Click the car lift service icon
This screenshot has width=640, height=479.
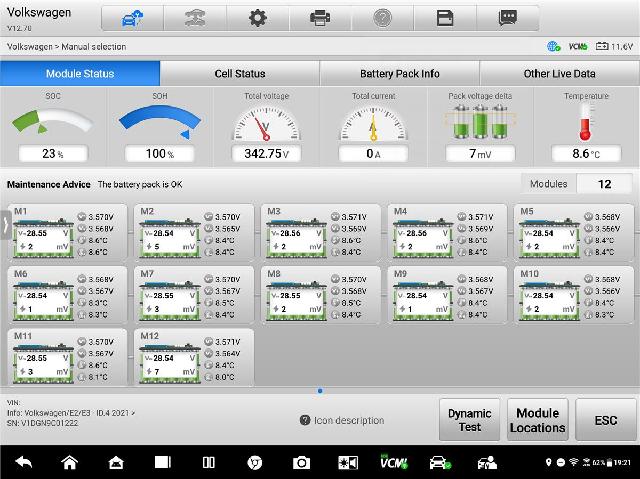coord(195,18)
